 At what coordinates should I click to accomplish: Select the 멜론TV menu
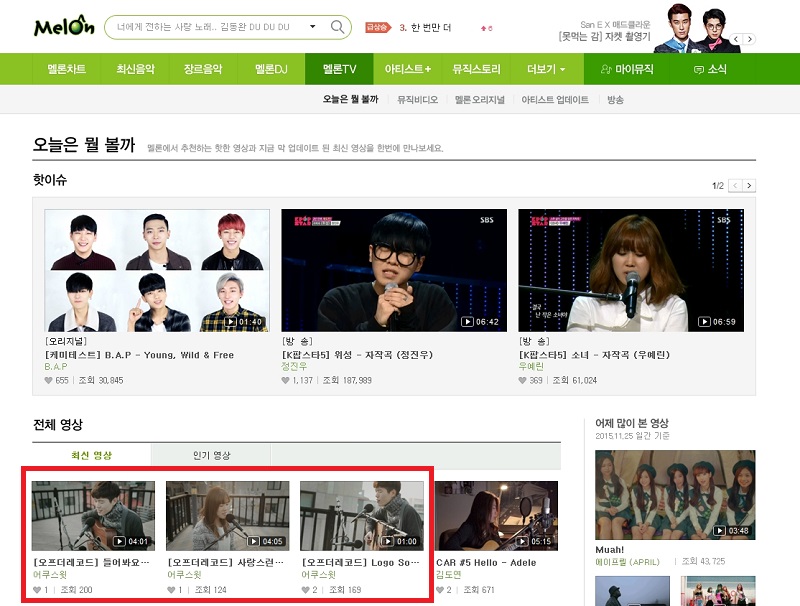[x=339, y=69]
